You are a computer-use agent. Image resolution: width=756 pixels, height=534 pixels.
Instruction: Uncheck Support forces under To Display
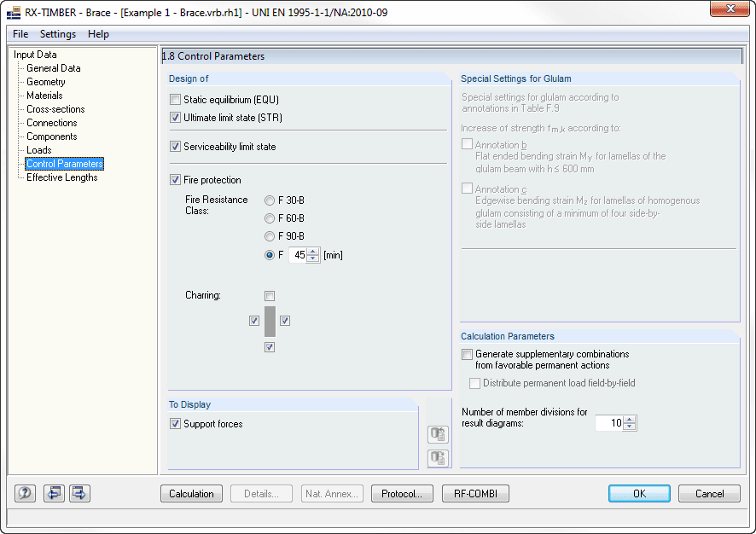[x=175, y=423]
